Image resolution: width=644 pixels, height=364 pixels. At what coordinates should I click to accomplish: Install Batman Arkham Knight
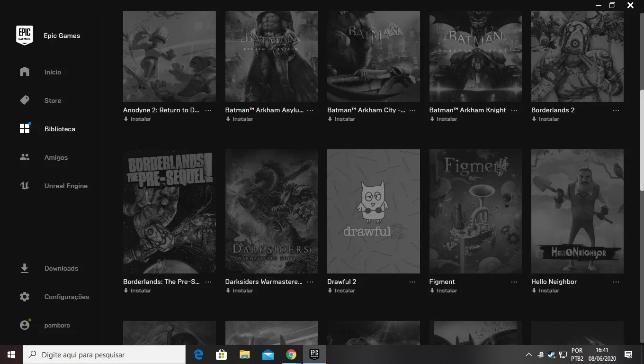click(x=443, y=119)
